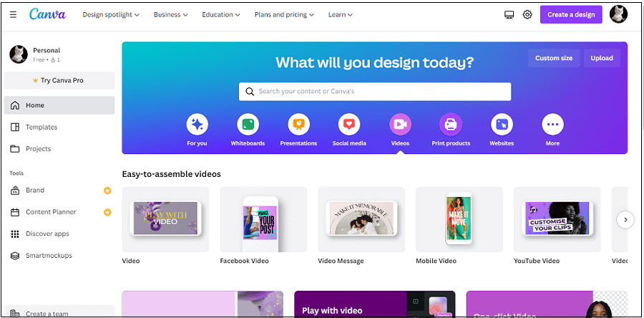
Task: Open the Video Message thumbnail
Action: 361,219
